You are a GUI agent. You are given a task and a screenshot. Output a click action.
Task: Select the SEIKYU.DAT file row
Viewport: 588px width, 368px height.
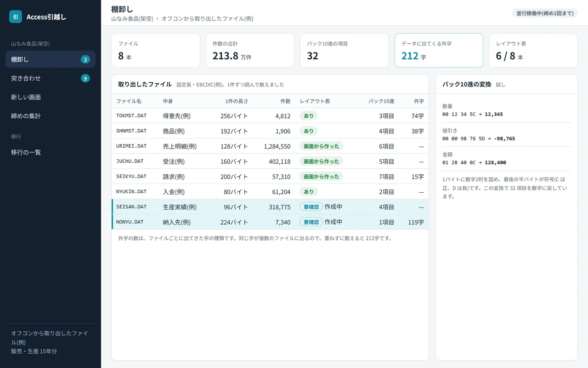(270, 177)
